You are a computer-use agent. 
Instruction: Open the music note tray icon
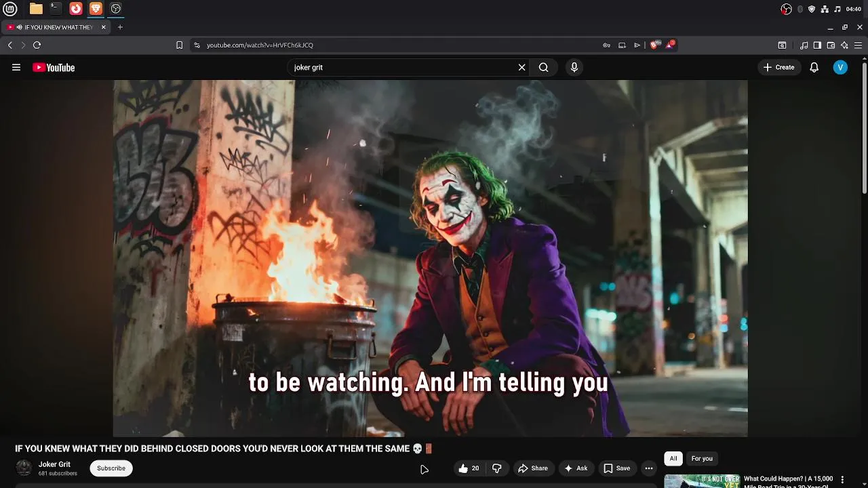click(x=837, y=9)
